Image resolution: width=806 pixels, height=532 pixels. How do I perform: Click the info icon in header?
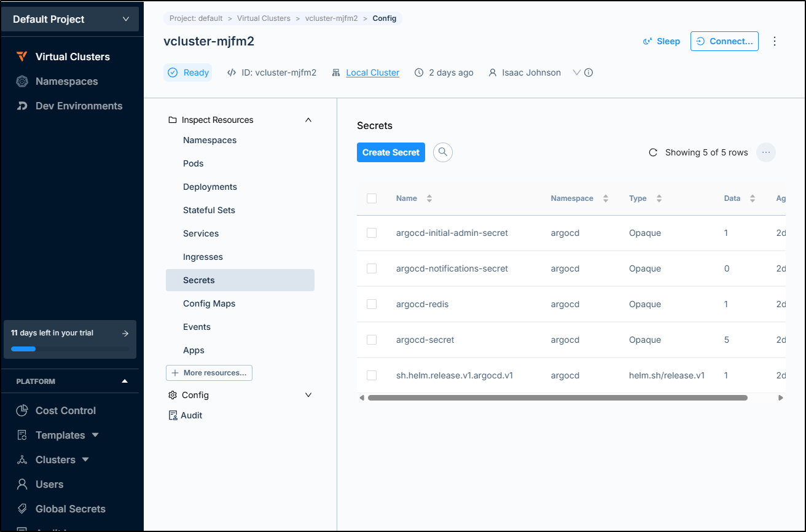tap(589, 72)
